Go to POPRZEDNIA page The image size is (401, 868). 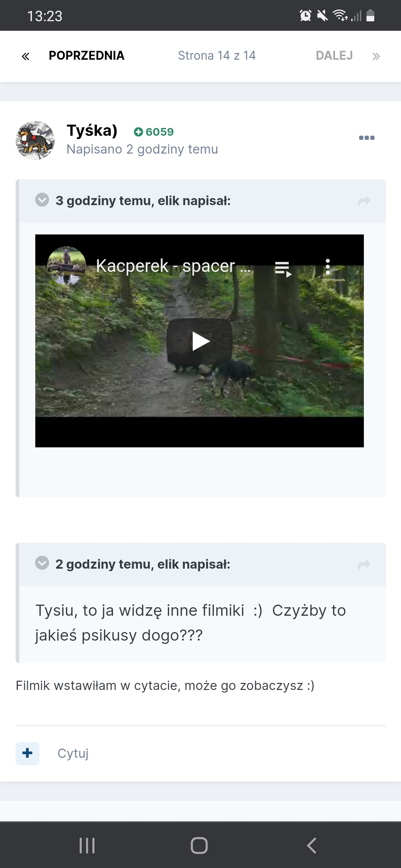(87, 56)
